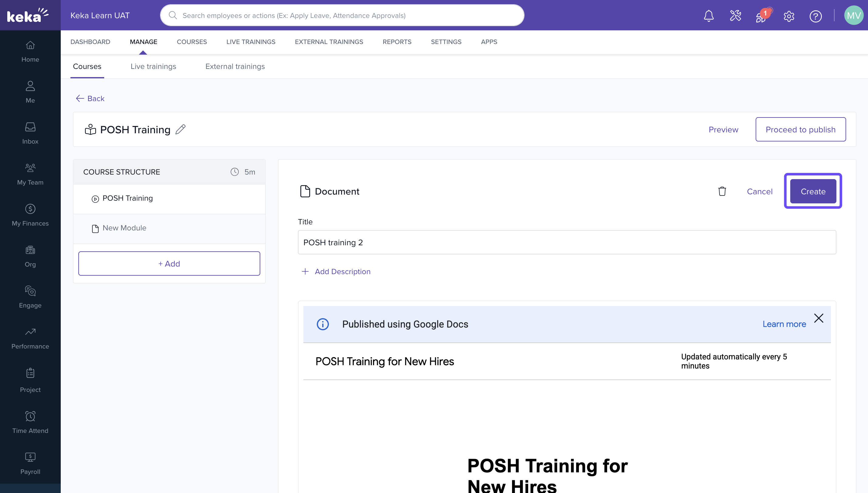Open the REPORTS menu item
This screenshot has height=493, width=868.
(397, 42)
